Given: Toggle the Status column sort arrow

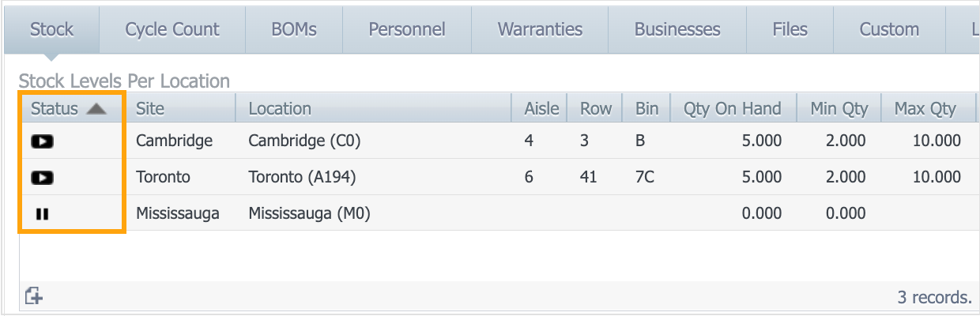Looking at the screenshot, I should coord(96,109).
